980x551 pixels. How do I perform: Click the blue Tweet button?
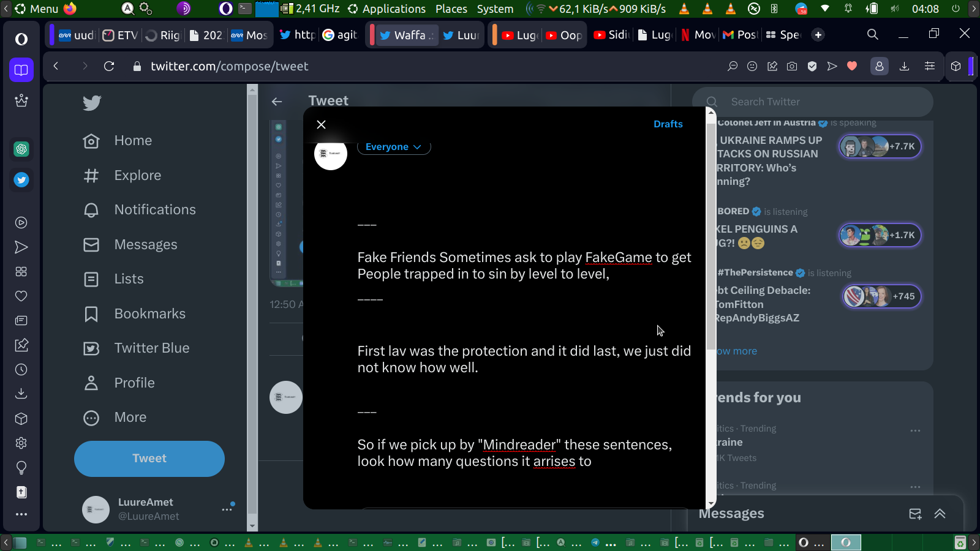pyautogui.click(x=149, y=459)
